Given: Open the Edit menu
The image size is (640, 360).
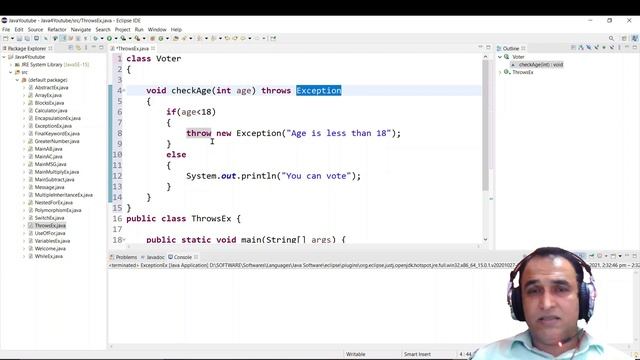Looking at the screenshot, I should [x=19, y=30].
